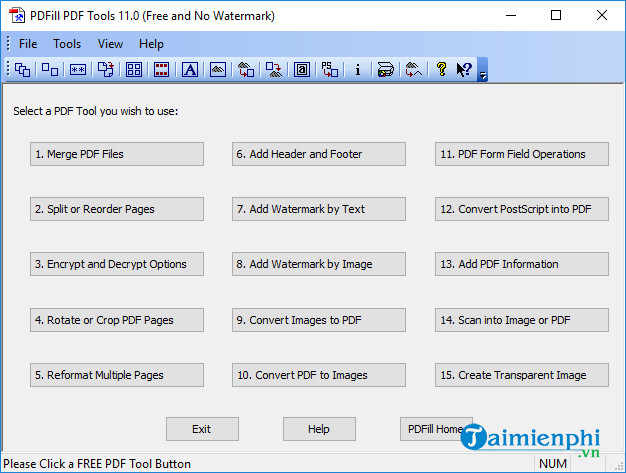626x473 pixels.
Task: Click the Header and Footer toolbar icon
Action: coord(161,70)
